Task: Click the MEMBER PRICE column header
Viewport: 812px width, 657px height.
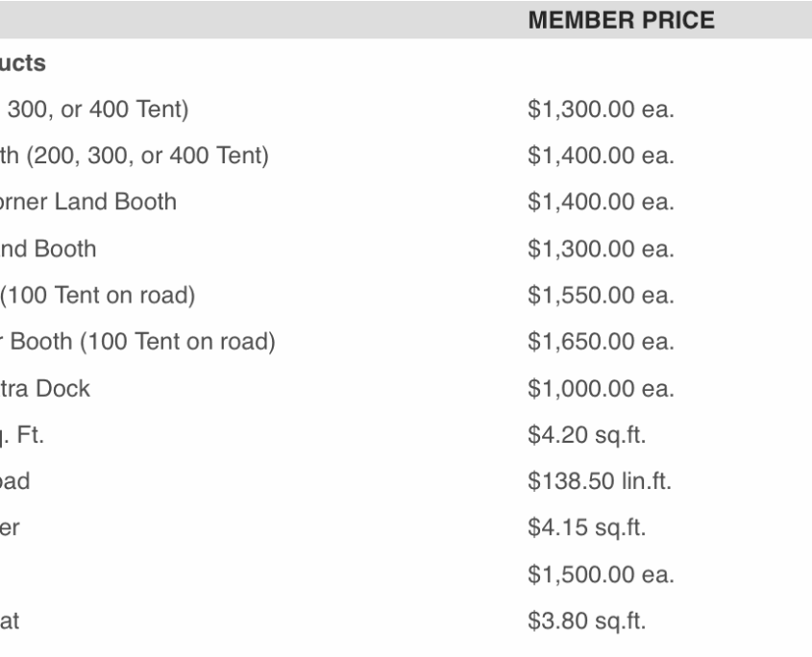Action: [x=621, y=19]
